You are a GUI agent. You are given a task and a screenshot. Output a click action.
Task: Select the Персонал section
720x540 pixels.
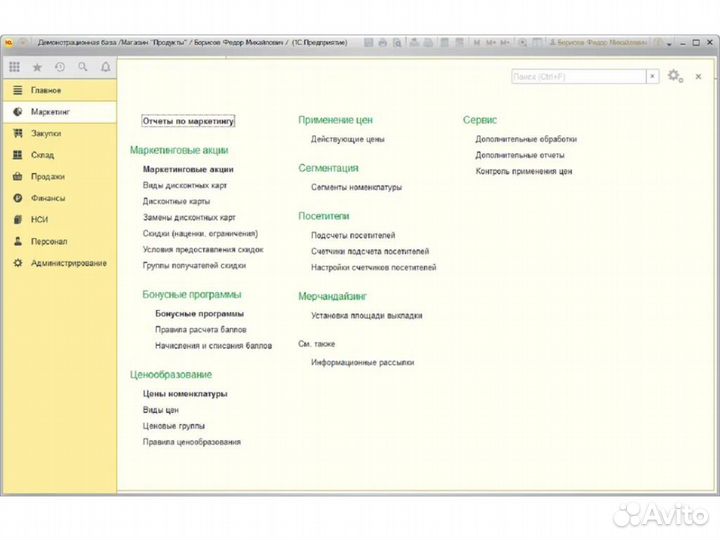pos(48,241)
